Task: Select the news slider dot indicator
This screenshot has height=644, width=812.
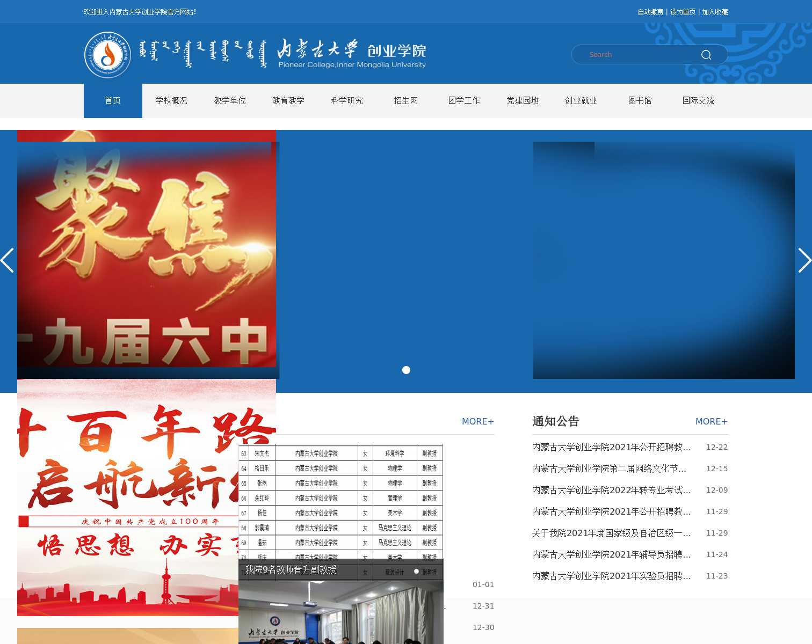Action: click(416, 571)
